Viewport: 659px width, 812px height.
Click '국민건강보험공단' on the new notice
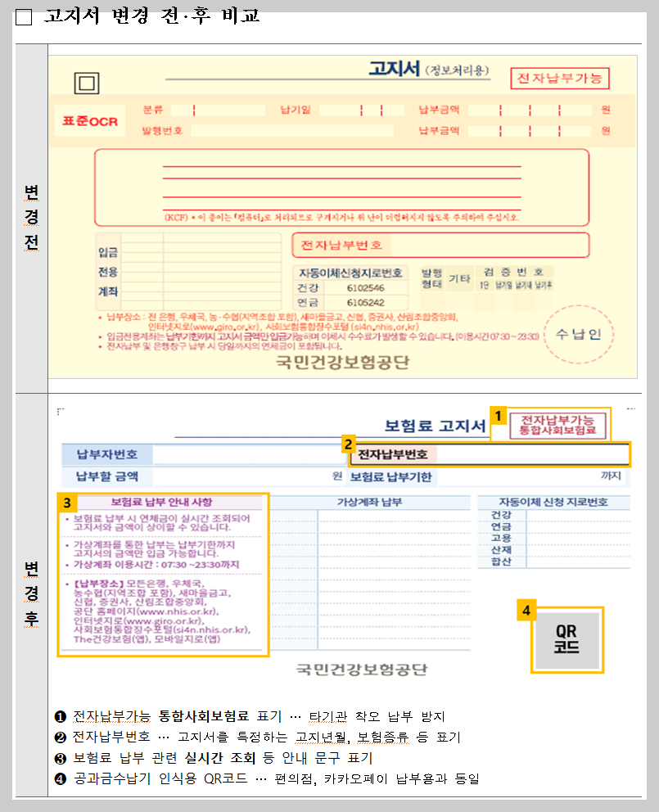pos(362,670)
